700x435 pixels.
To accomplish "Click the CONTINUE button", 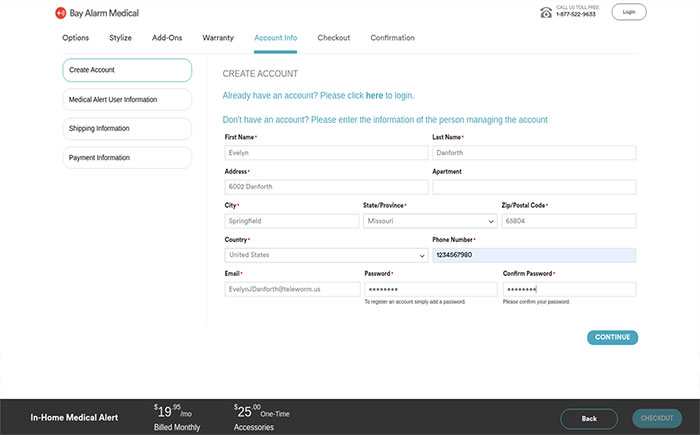I will pos(612,338).
